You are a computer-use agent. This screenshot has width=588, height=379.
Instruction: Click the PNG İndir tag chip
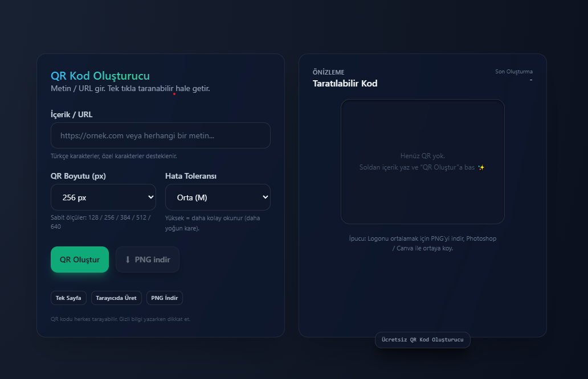click(x=165, y=298)
